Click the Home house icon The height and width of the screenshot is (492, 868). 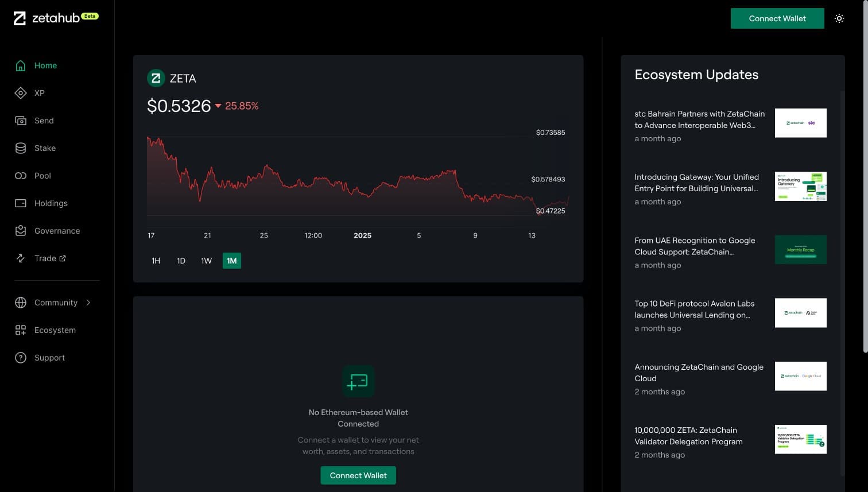point(21,65)
